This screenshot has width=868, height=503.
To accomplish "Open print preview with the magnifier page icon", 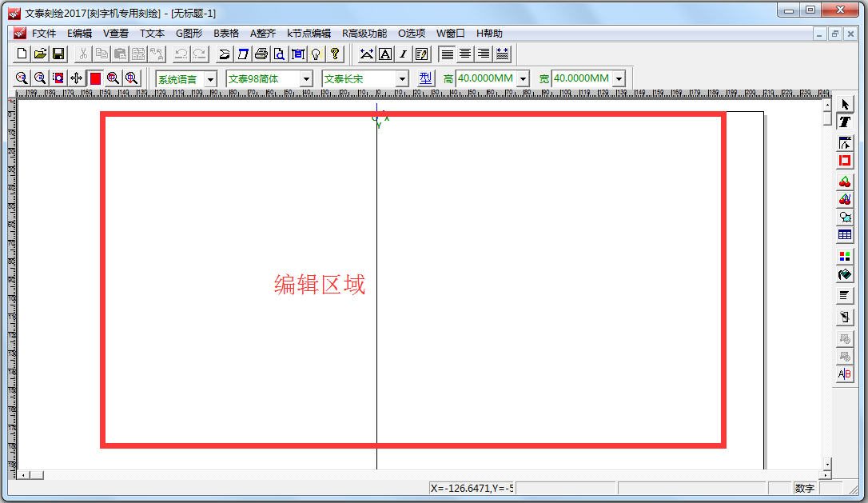I will tap(280, 54).
